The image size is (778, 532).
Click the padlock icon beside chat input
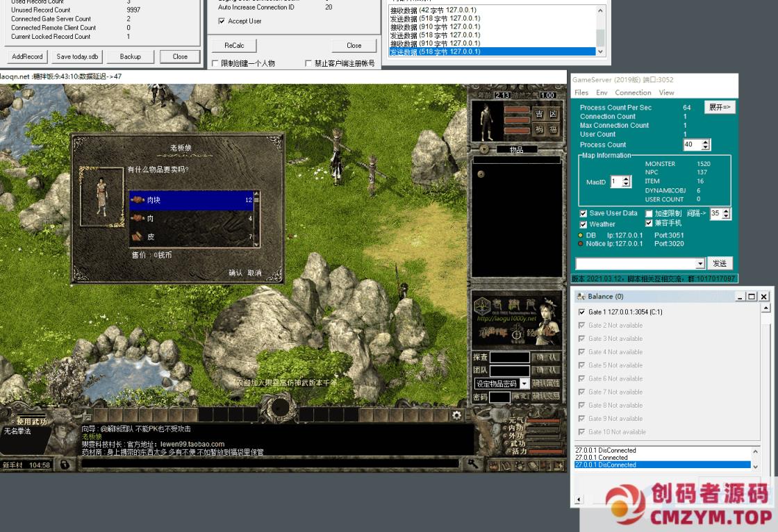tap(64, 465)
